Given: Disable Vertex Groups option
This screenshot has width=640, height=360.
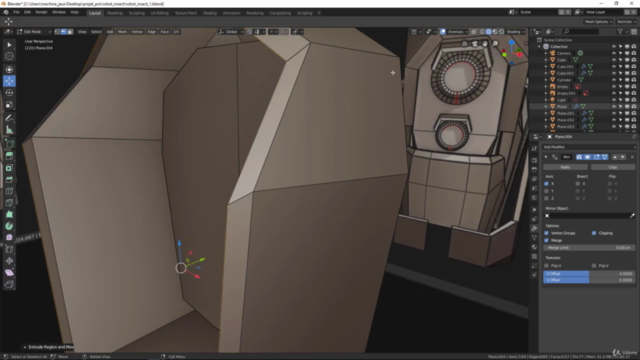Looking at the screenshot, I should click(547, 233).
